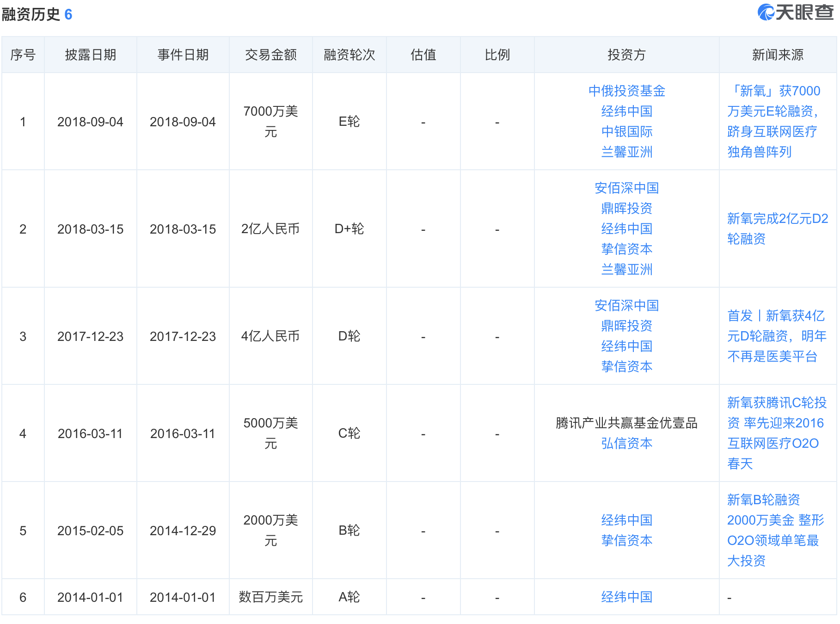Open investor link 安佰深中国 in row 2
Image resolution: width=840 pixels, height=624 pixels.
(x=626, y=188)
